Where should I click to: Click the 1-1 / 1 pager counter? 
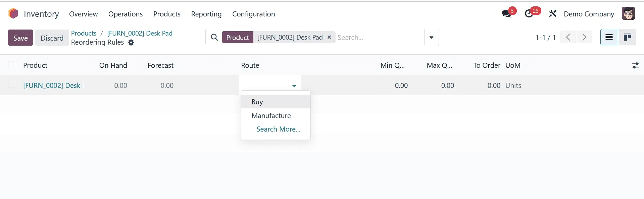click(x=545, y=37)
